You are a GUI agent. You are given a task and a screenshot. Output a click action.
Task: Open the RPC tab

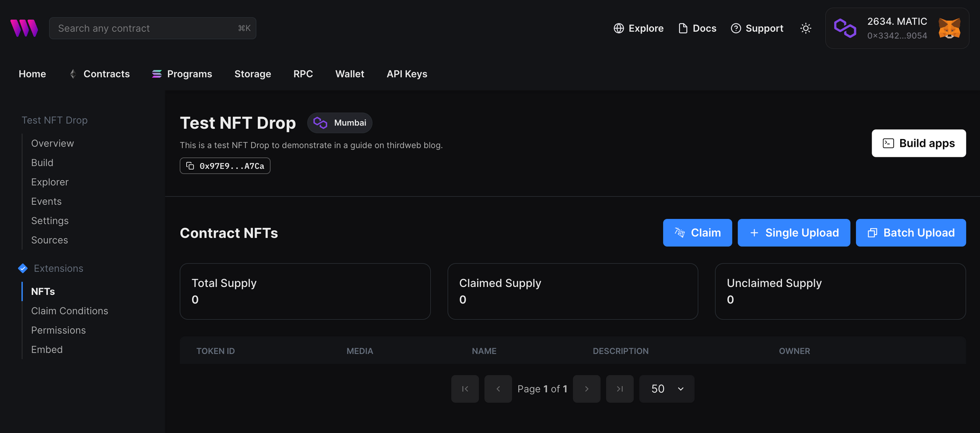tap(303, 74)
